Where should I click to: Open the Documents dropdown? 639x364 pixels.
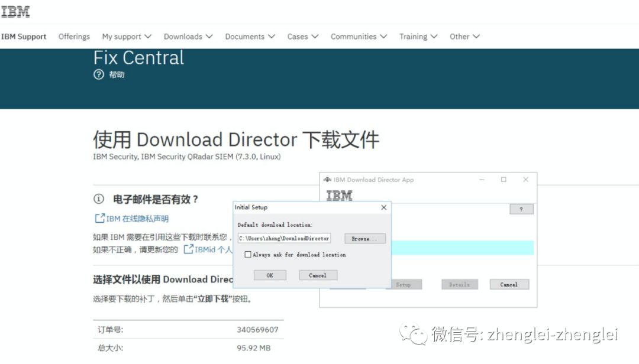tap(250, 37)
